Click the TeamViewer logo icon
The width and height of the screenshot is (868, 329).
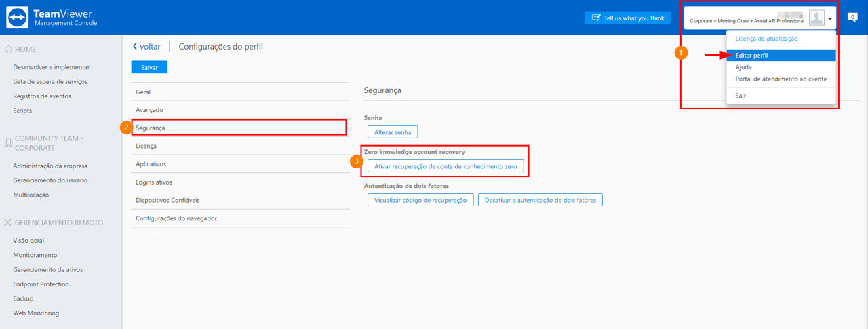click(18, 17)
